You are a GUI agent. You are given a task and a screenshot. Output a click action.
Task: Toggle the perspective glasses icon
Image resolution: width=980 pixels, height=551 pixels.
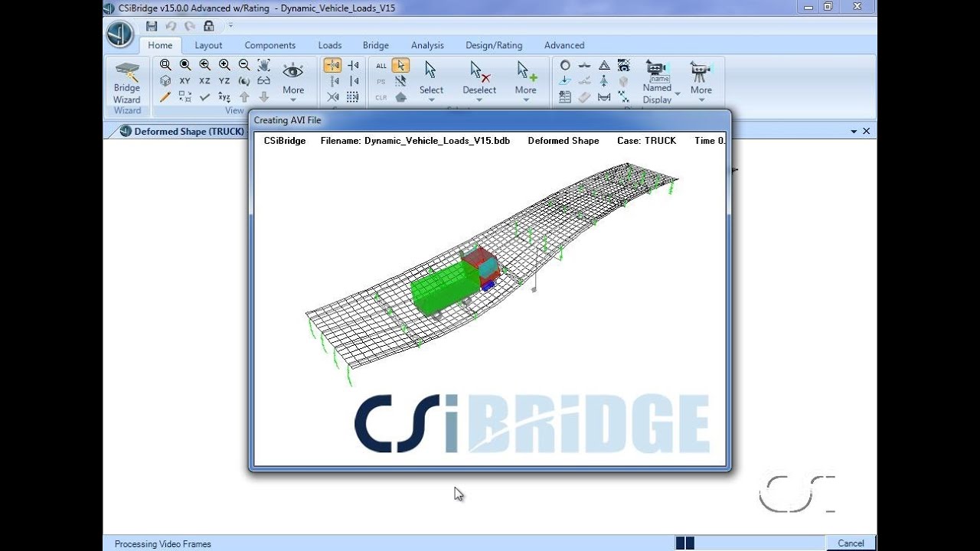click(x=263, y=81)
